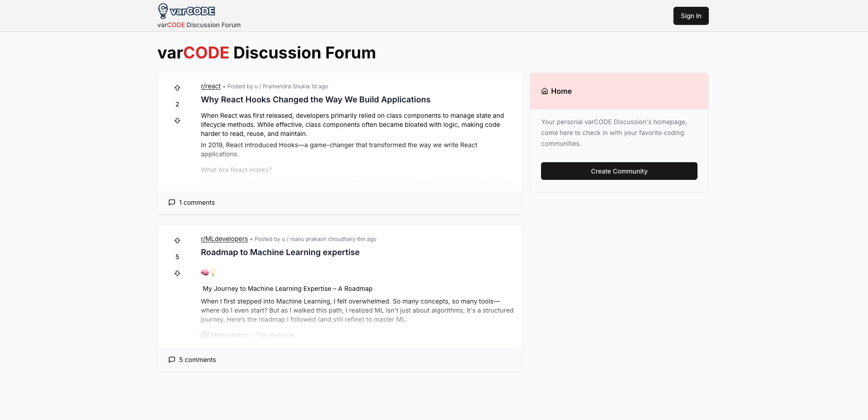Click varCODE Discussion Forum header text
868x420 pixels.
199,25
